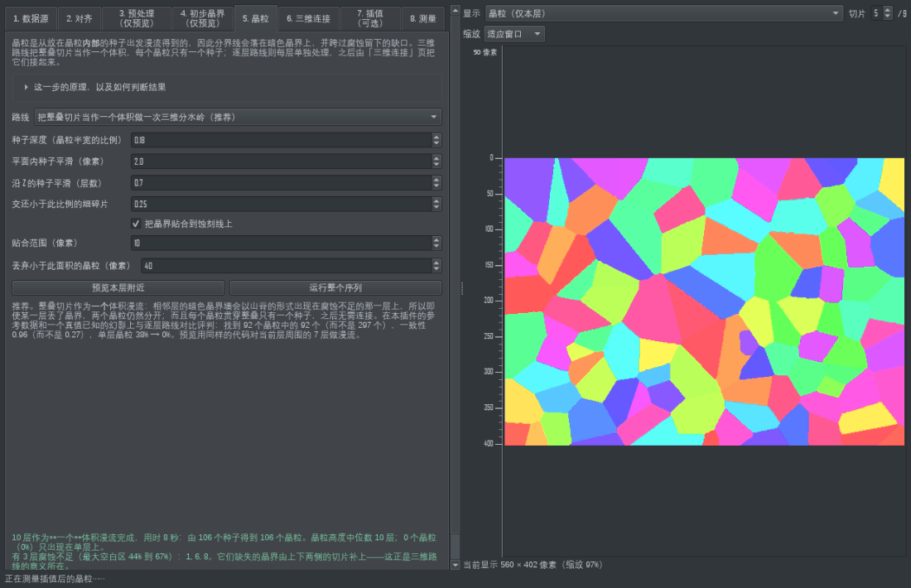Step up the 沿Z的种子平滑 value
This screenshot has width=911, height=588.
point(436,180)
